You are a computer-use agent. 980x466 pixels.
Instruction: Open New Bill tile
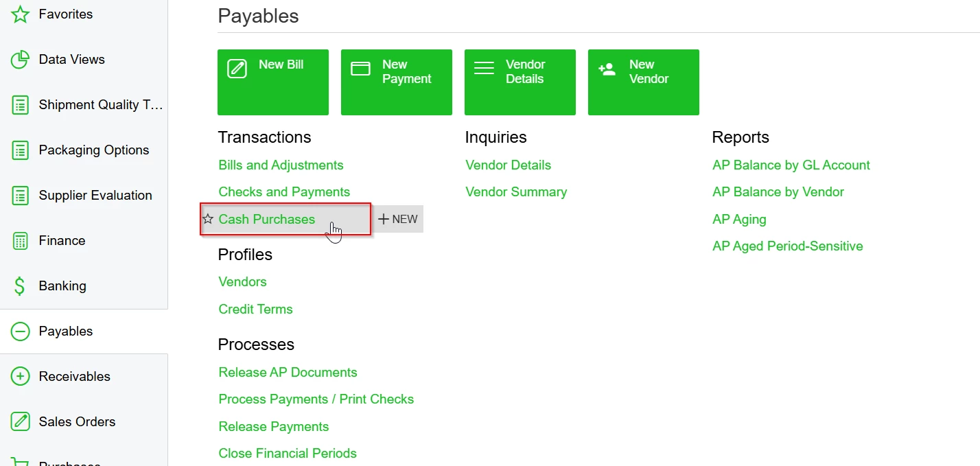tap(273, 82)
